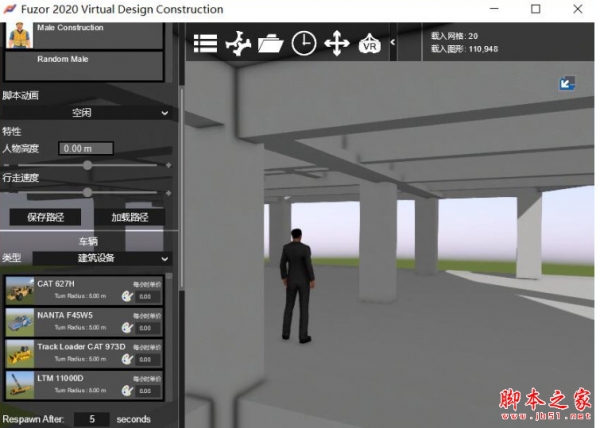600x428 pixels.
Task: Click the 车辆 section header
Action: click(x=88, y=241)
